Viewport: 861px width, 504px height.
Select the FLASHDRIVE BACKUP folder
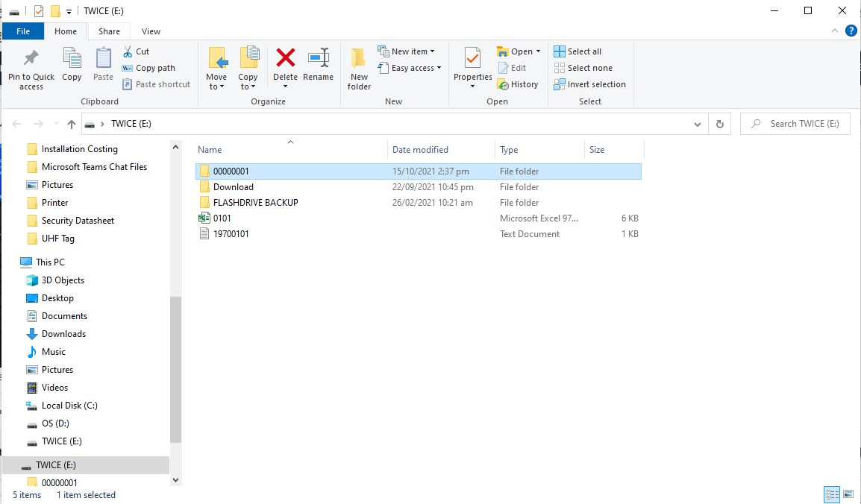click(x=419, y=202)
